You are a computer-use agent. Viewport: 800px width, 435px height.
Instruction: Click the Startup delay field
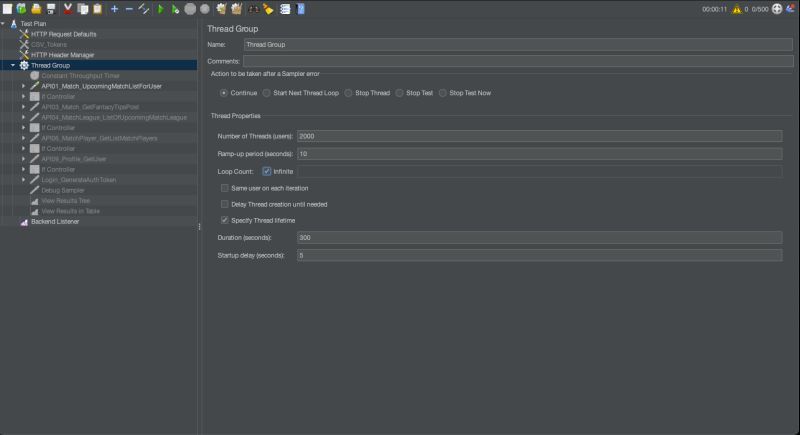point(539,255)
